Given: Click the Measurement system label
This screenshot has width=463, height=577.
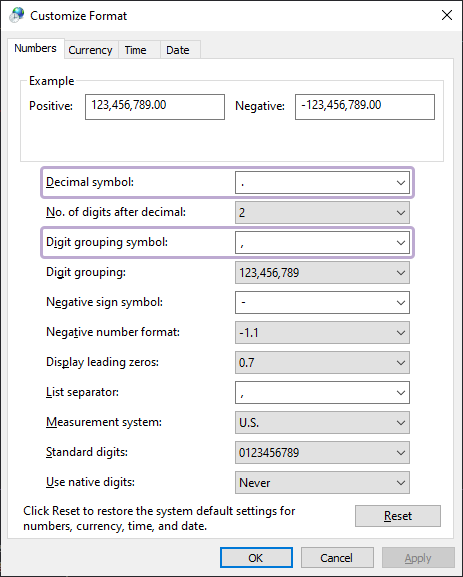Looking at the screenshot, I should 104,422.
